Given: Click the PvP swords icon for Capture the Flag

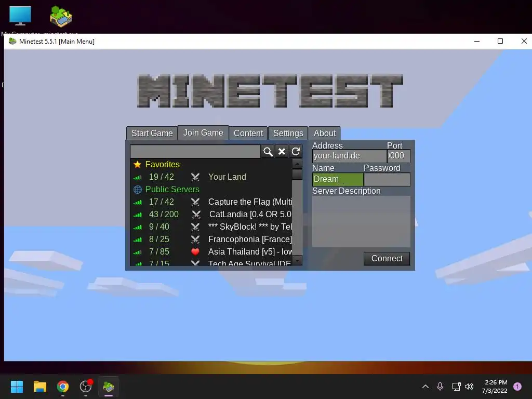Looking at the screenshot, I should 195,202.
